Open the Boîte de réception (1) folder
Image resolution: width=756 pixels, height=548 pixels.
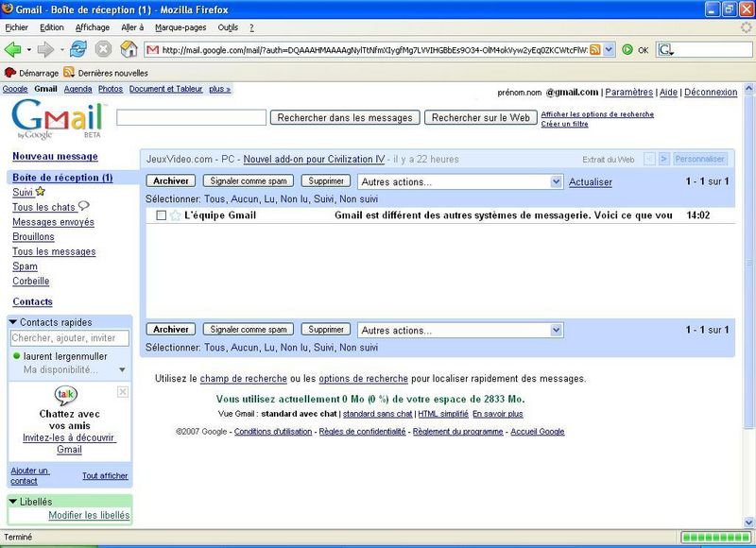pos(62,178)
